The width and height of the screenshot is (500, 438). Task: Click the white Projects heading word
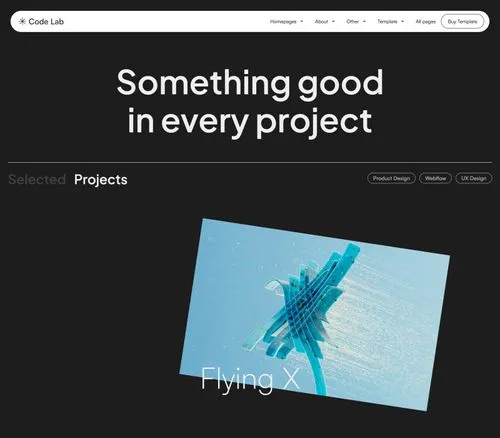pyautogui.click(x=101, y=180)
